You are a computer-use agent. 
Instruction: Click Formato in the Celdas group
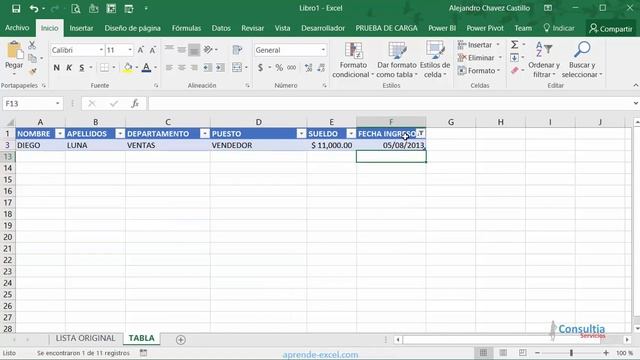tap(479, 71)
